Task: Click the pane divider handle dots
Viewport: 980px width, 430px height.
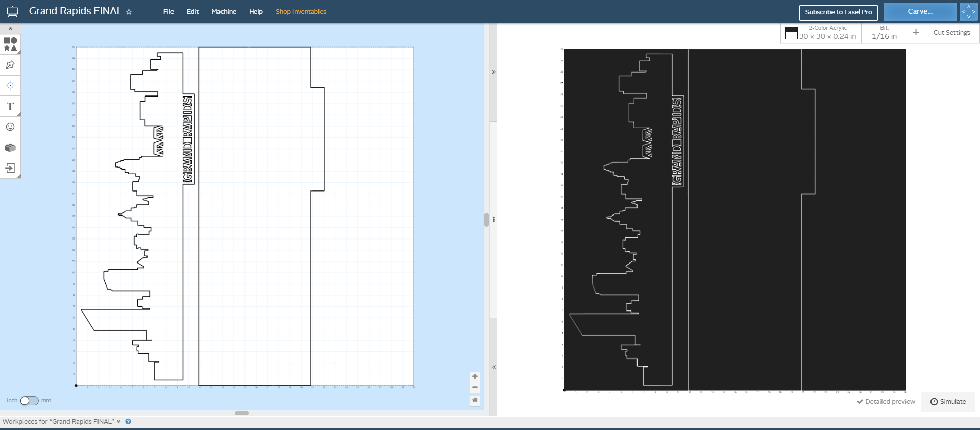Action: pos(494,219)
